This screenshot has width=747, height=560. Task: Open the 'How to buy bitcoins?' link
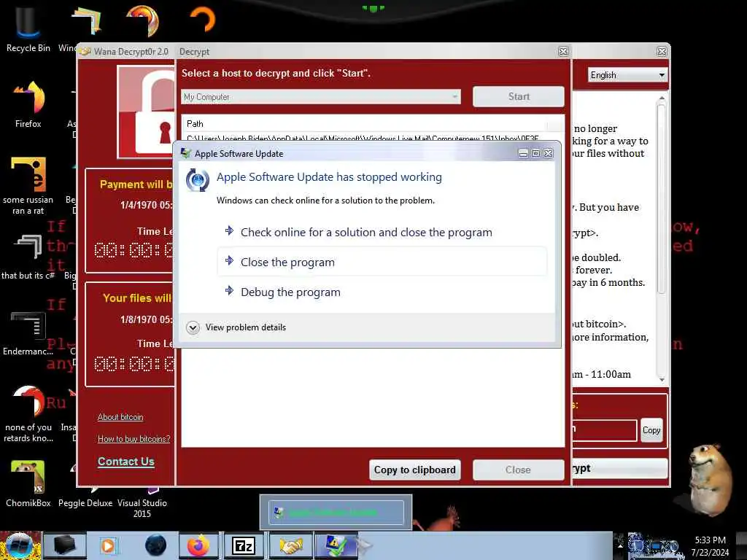point(134,439)
